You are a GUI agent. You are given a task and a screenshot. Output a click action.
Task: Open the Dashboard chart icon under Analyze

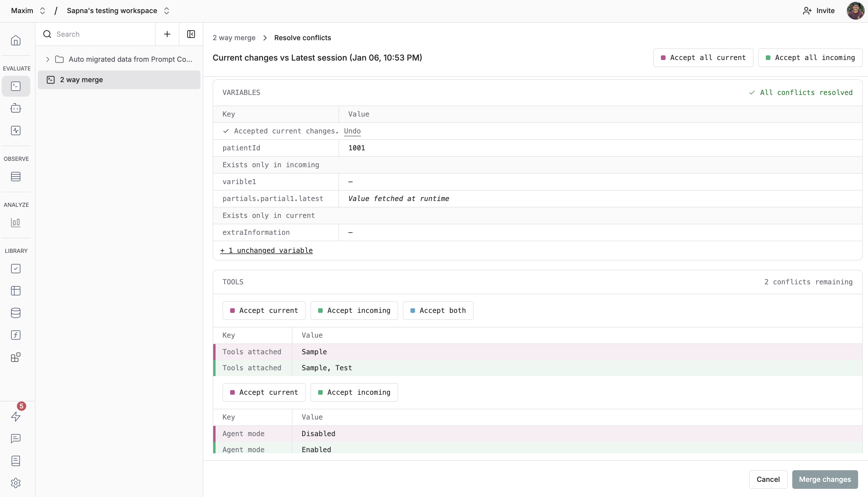16,223
